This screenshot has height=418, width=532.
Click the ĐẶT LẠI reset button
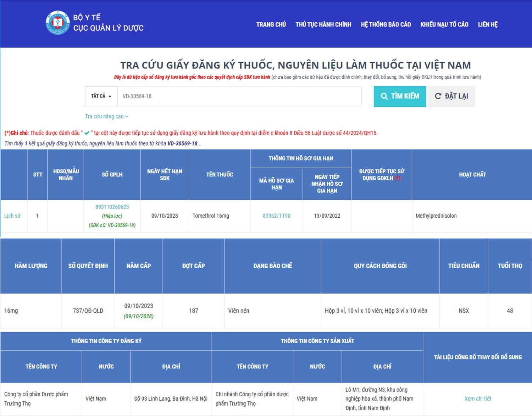pyautogui.click(x=451, y=96)
